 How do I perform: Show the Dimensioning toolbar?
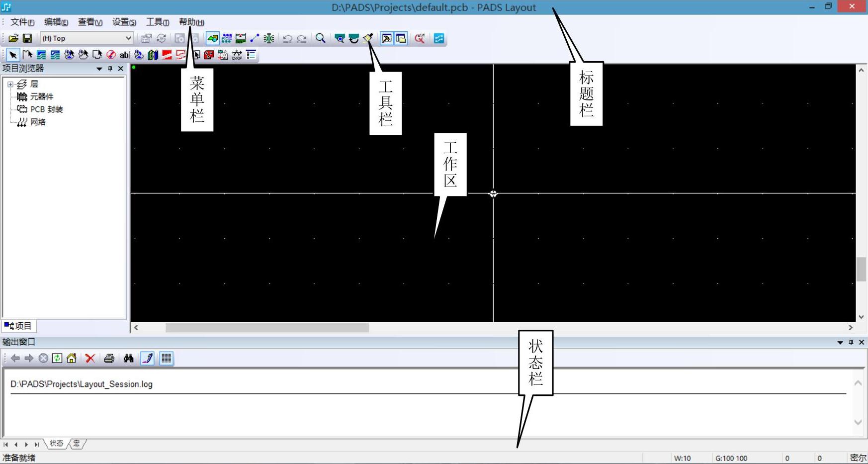coord(241,38)
